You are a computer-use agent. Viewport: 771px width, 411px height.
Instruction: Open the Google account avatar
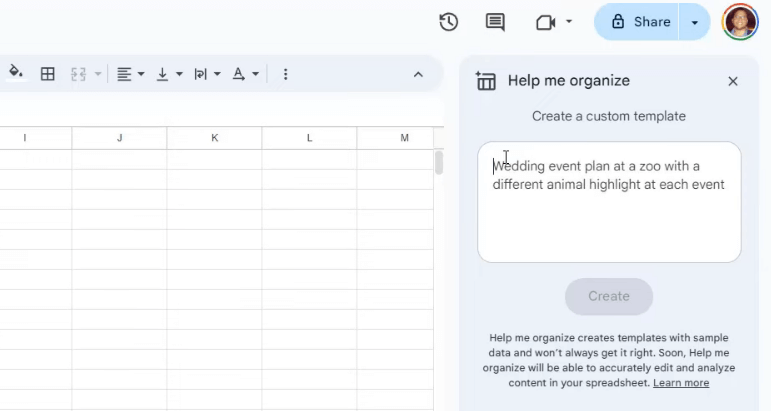click(x=740, y=22)
